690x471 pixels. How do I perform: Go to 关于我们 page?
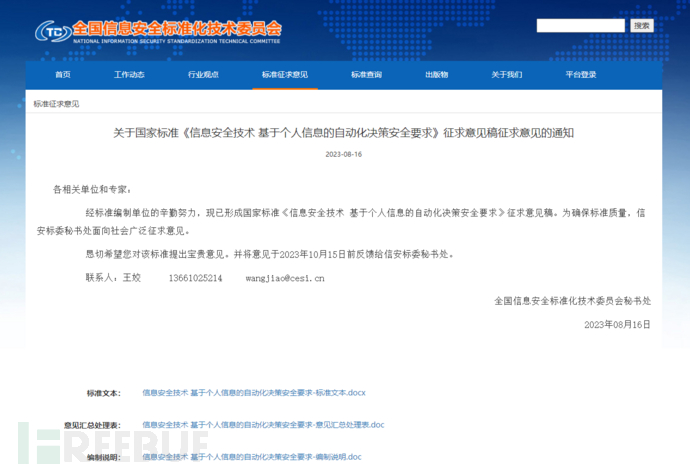tap(506, 75)
